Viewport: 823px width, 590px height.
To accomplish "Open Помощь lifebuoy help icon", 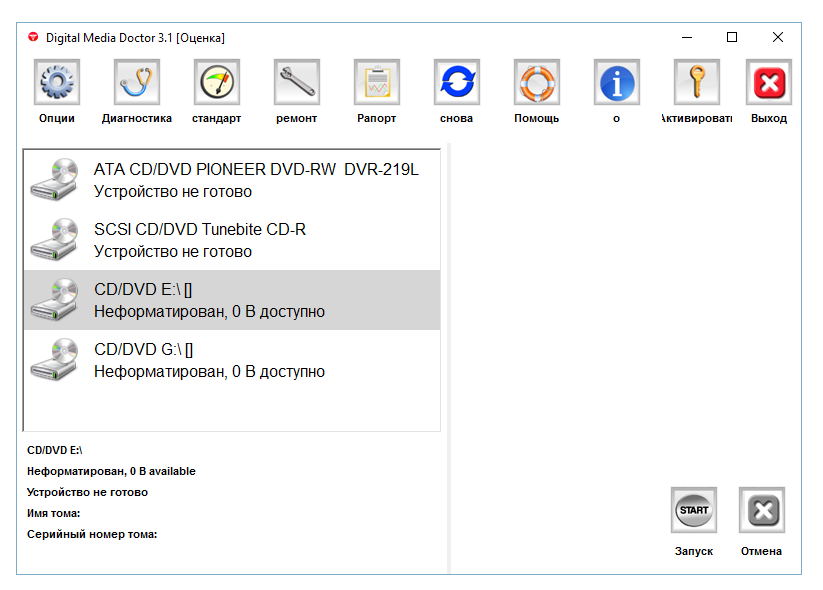I will (537, 82).
